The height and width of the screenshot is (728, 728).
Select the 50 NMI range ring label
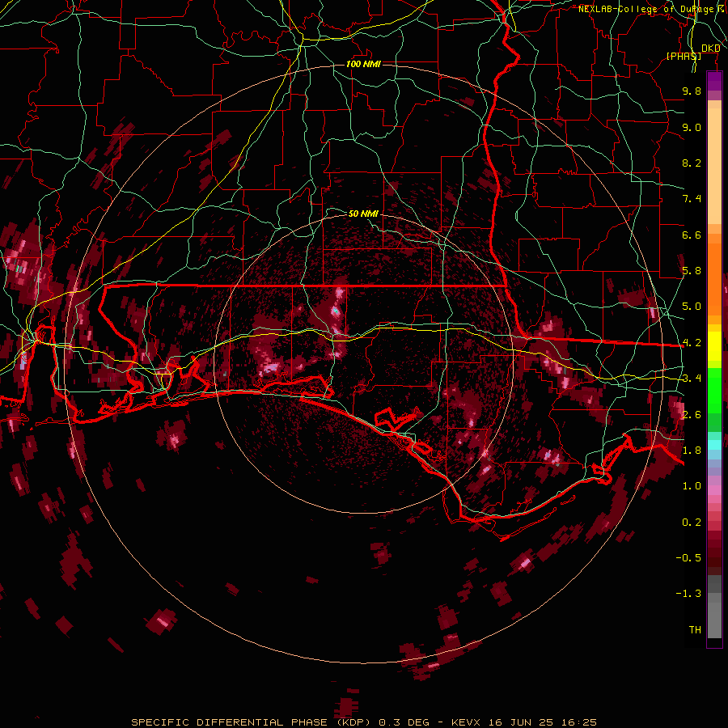click(363, 214)
